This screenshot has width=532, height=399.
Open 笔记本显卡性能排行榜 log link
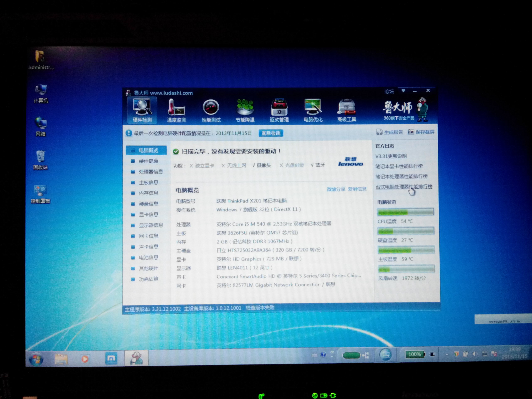(399, 166)
